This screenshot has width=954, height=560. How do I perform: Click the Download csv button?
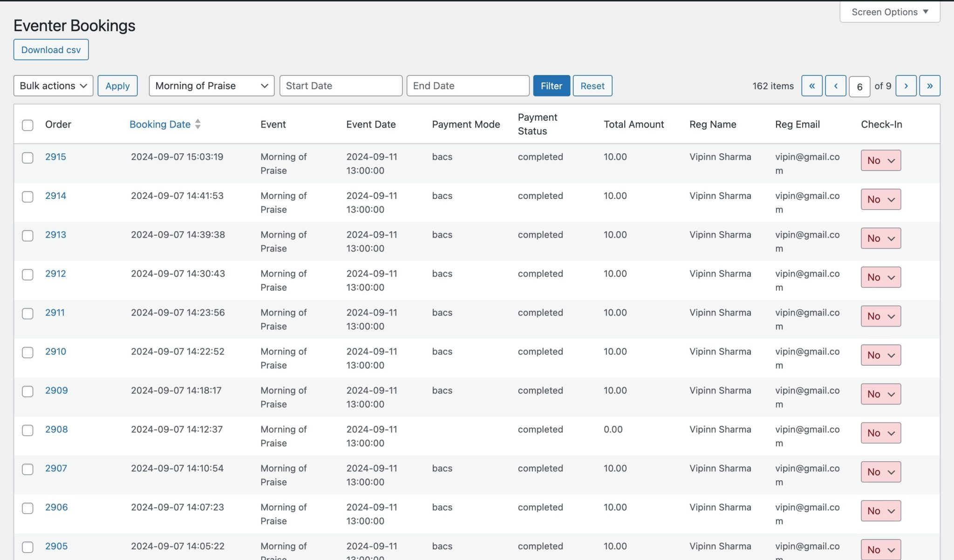point(51,50)
